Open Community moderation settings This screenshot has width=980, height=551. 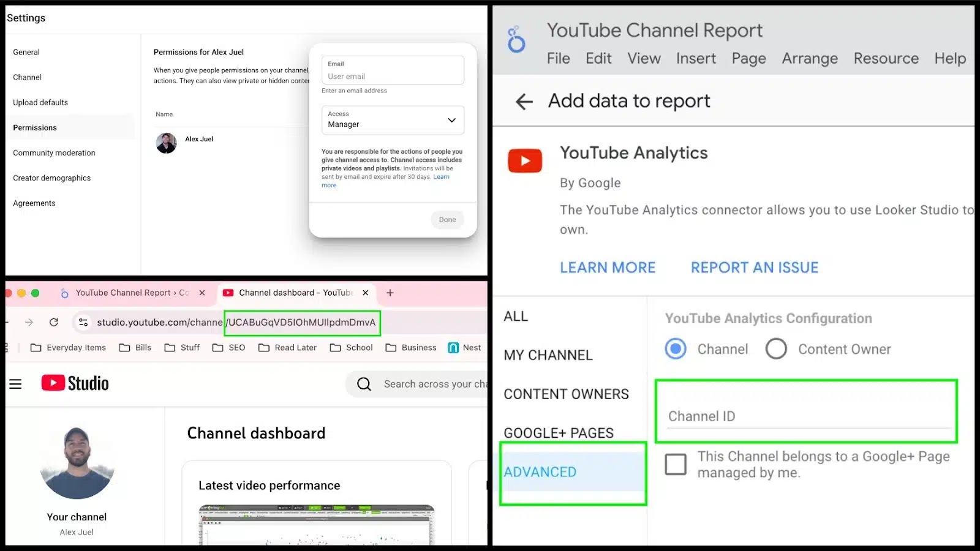(x=54, y=152)
